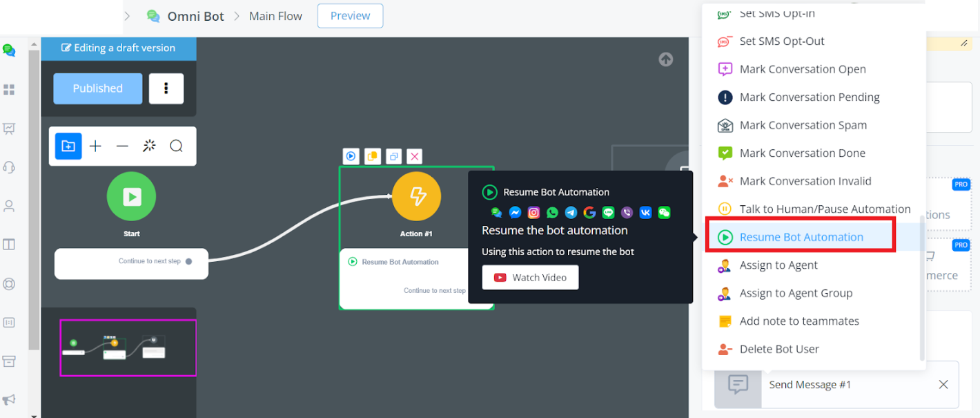
Task: Open the three-dot menu beside Published
Action: [x=166, y=88]
